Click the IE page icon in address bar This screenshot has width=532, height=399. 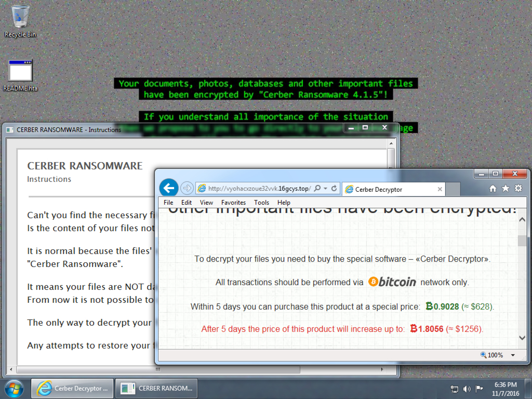(x=202, y=188)
